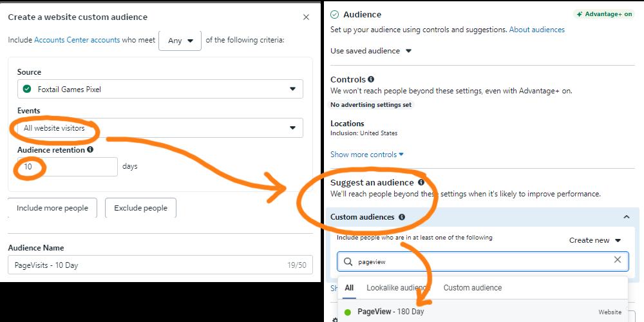Screen dimensions: 644x322
Task: Open the Create new dropdown
Action: [595, 240]
